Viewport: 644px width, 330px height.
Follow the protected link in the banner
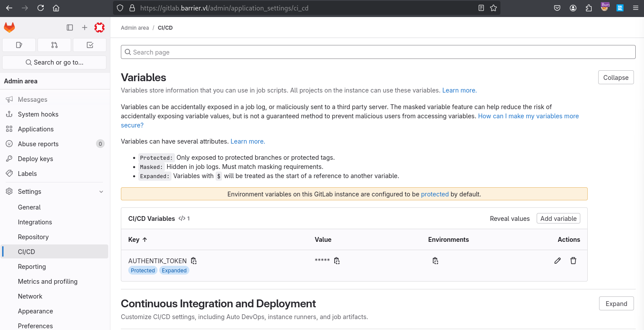coord(435,194)
